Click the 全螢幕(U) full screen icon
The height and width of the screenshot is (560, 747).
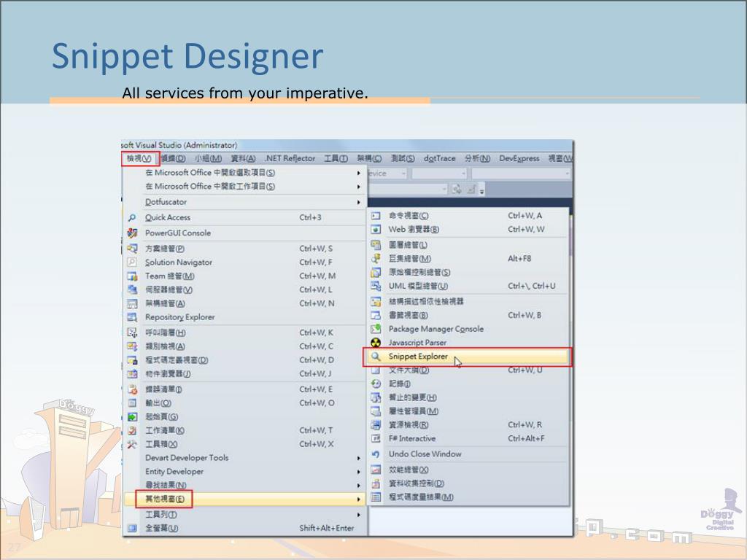[x=132, y=528]
